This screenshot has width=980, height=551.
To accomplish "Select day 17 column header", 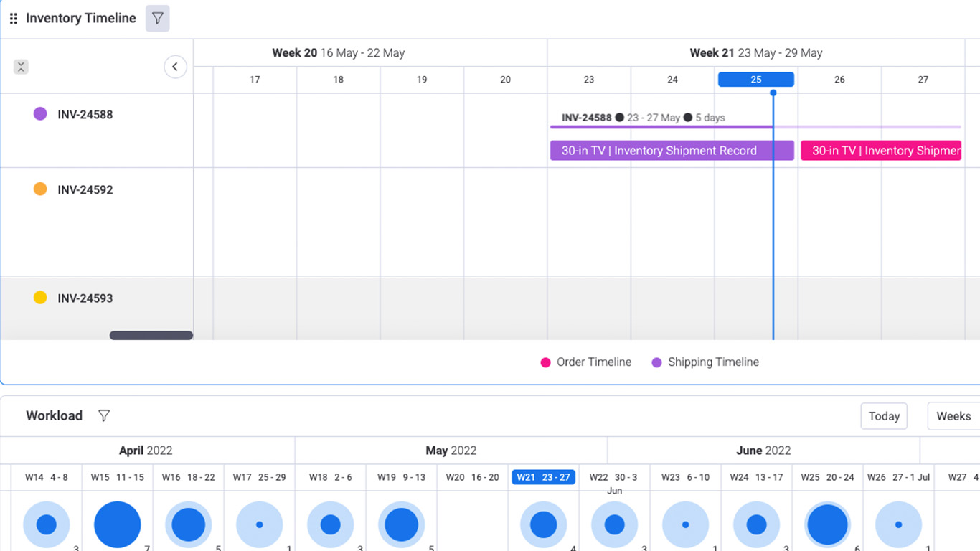I will pos(255,80).
